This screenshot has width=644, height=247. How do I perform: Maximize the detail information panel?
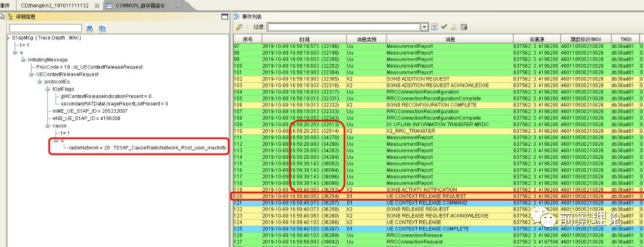click(224, 17)
